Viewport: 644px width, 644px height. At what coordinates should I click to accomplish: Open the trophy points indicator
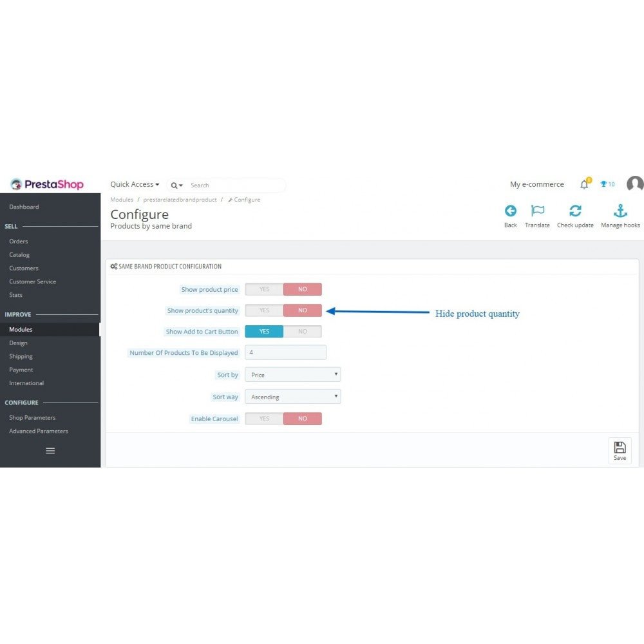coord(607,184)
